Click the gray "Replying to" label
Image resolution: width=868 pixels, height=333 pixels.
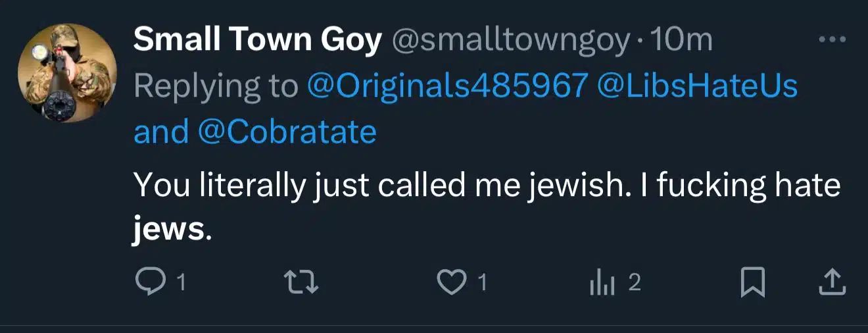pos(216,86)
